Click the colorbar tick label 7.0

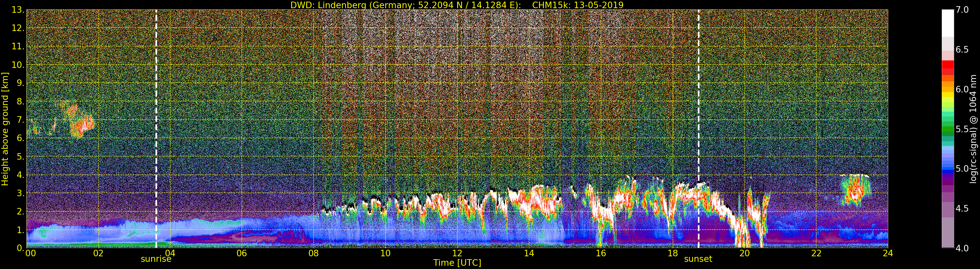tap(962, 10)
